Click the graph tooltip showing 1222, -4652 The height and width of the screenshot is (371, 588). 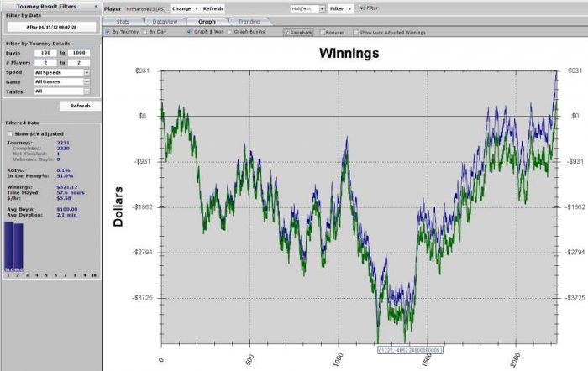tap(410, 350)
